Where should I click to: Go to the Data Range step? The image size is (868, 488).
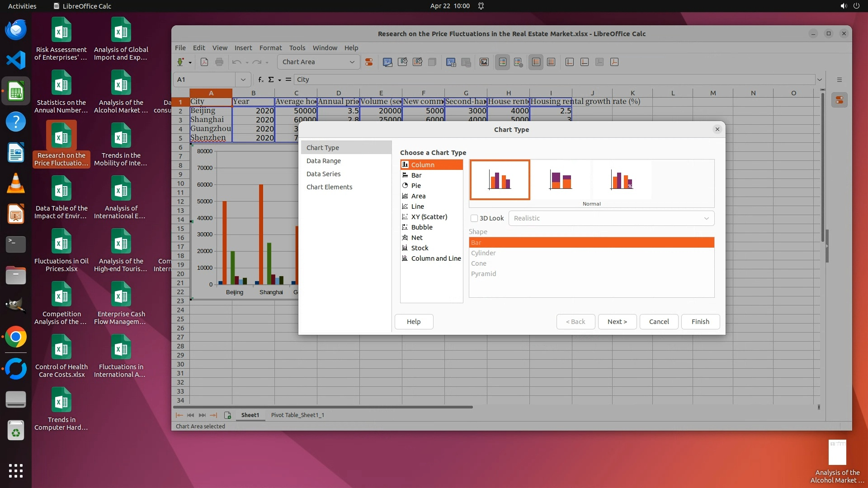point(323,161)
